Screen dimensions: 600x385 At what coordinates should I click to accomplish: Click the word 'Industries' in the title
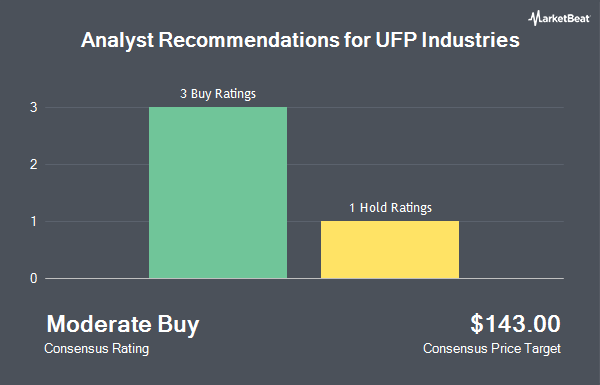(471, 40)
